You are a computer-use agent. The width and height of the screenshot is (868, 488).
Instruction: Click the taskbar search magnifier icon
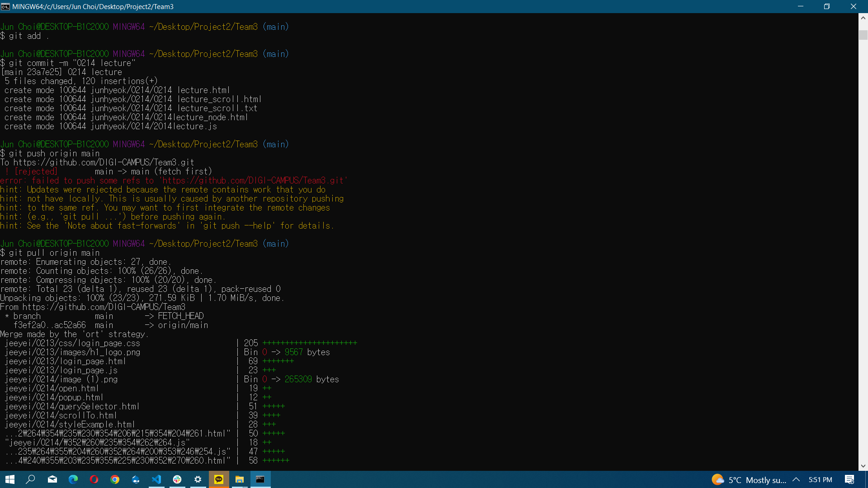(31, 479)
